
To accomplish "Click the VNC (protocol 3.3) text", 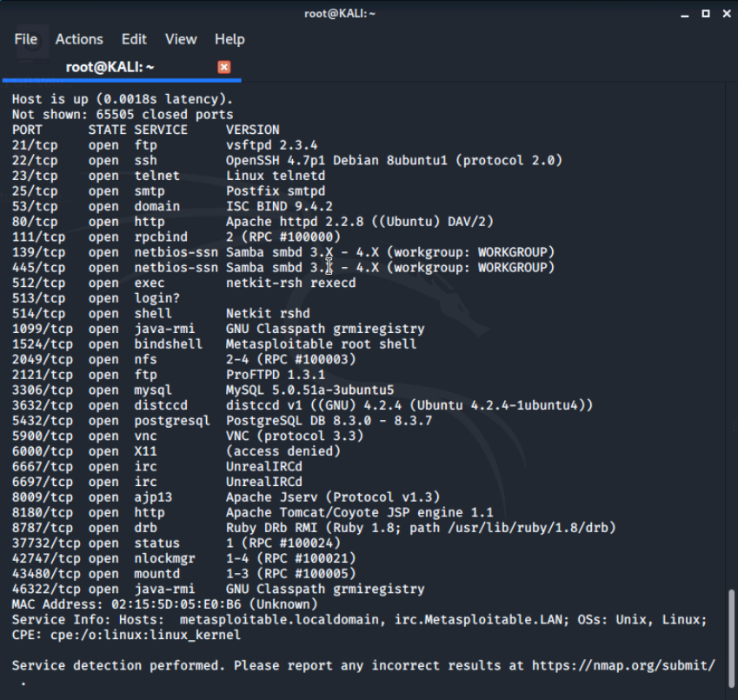I will click(x=295, y=436).
